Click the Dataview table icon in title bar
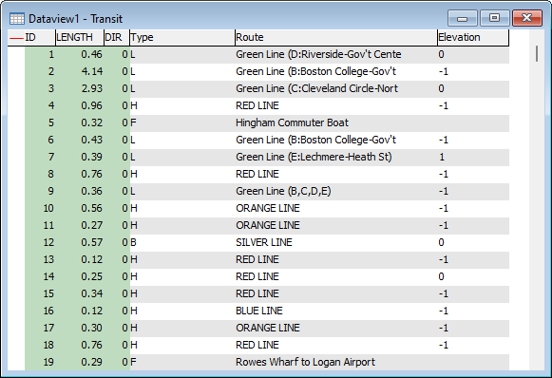Image resolution: width=552 pixels, height=378 pixels. [x=17, y=19]
